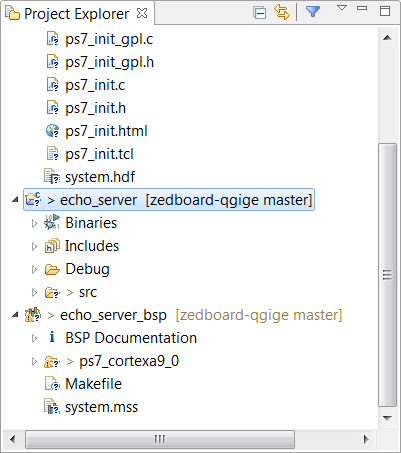Collapse the echo_server project node
Viewport: 401px width, 453px height.
[15, 200]
